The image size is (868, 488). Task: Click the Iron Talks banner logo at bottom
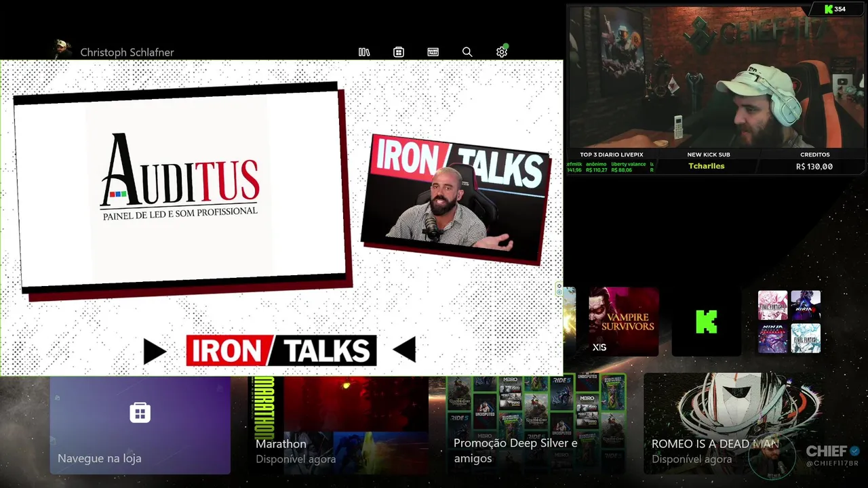[281, 350]
